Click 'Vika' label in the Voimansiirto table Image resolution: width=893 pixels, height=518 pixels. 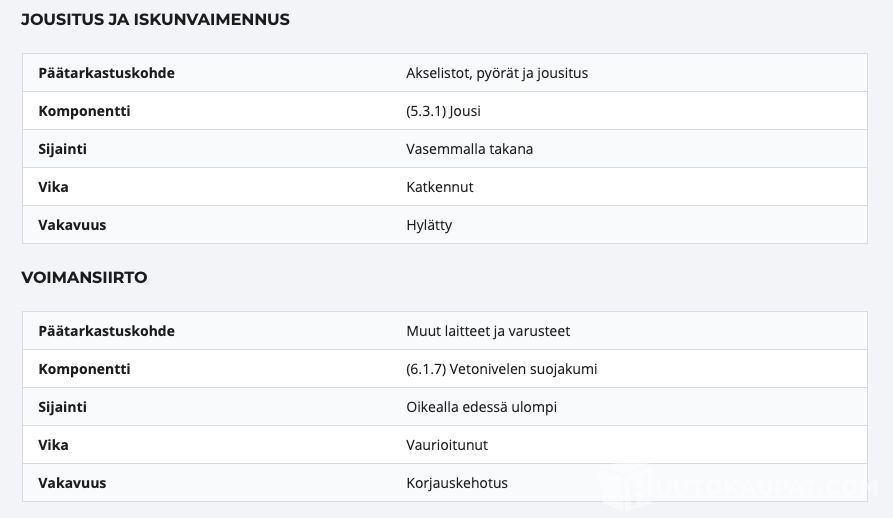coord(54,445)
